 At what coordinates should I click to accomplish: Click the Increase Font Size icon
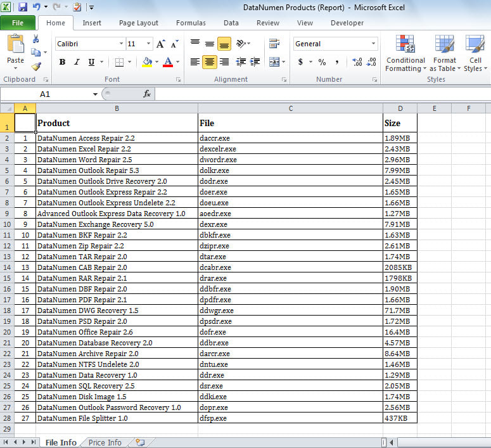[x=161, y=44]
